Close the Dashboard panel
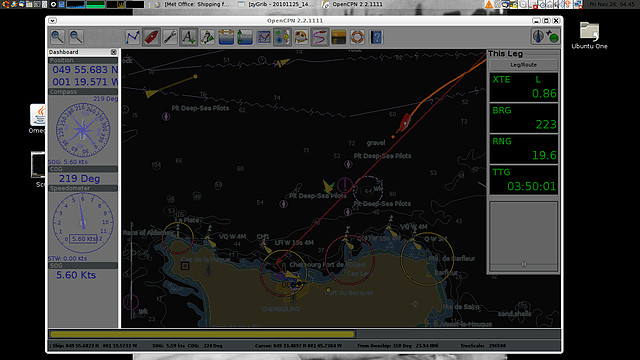The image size is (640, 360). pyautogui.click(x=113, y=52)
